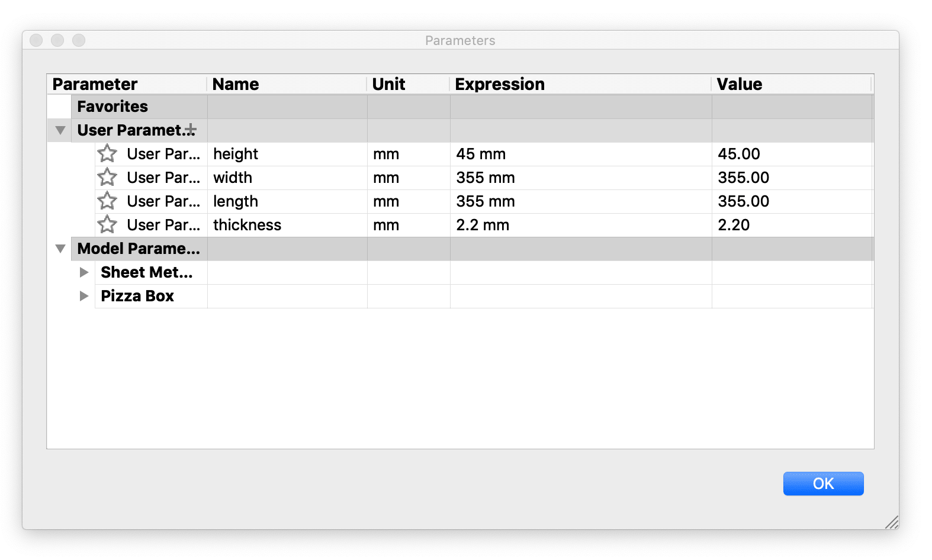Click the '45.00' value cell

point(792,154)
